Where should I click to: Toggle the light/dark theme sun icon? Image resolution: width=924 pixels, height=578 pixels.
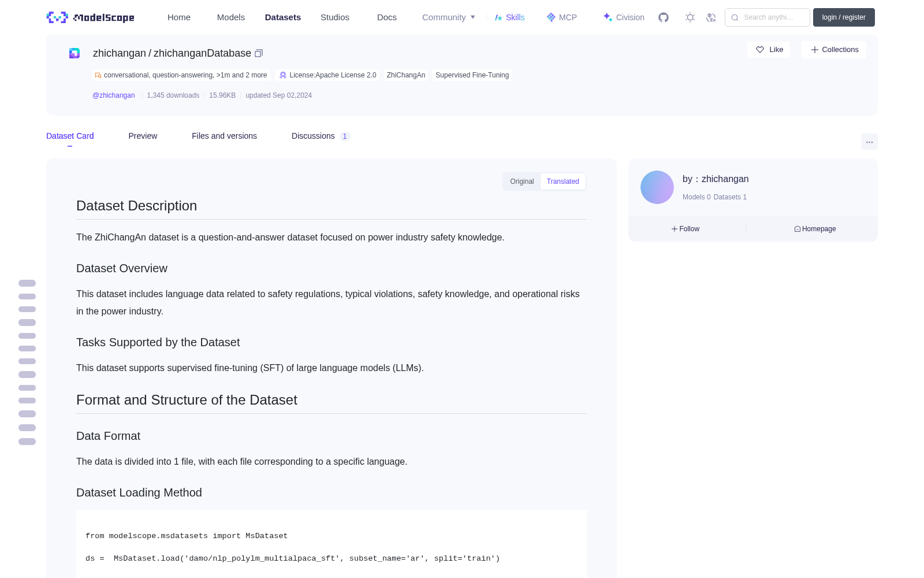point(690,17)
